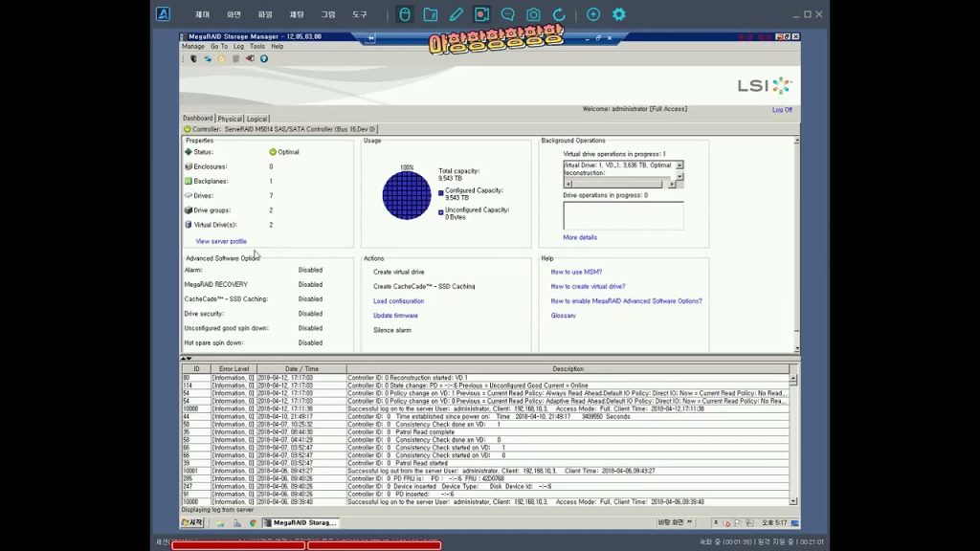
Task: Click Create virtual drive action
Action: 398,272
